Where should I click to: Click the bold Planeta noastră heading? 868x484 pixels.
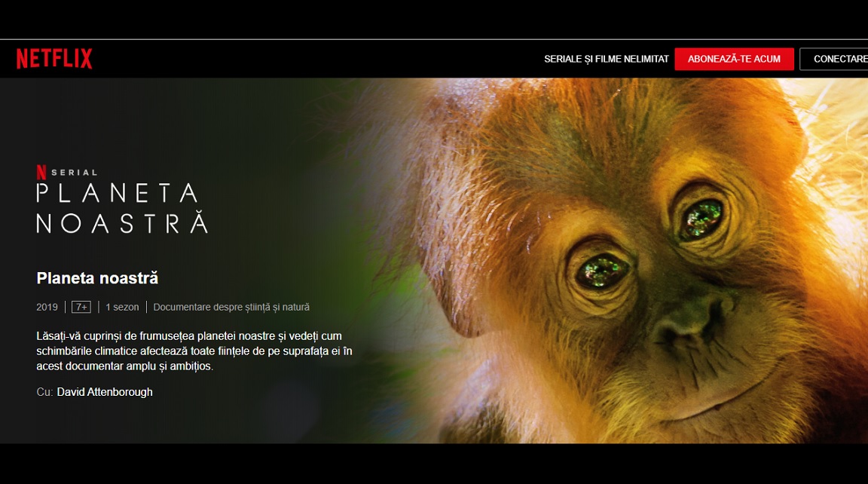click(97, 278)
